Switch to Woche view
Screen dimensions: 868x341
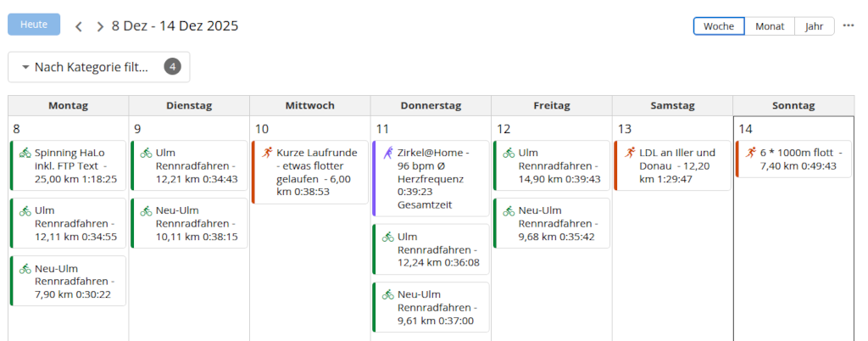click(x=719, y=26)
